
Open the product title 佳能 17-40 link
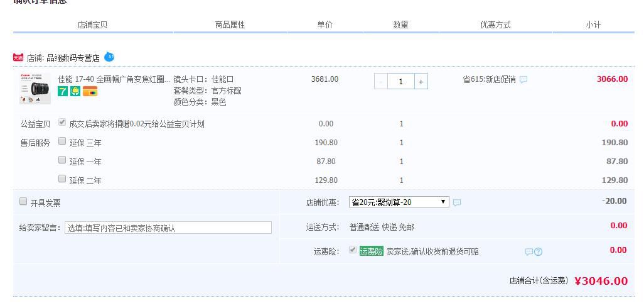pyautogui.click(x=114, y=79)
